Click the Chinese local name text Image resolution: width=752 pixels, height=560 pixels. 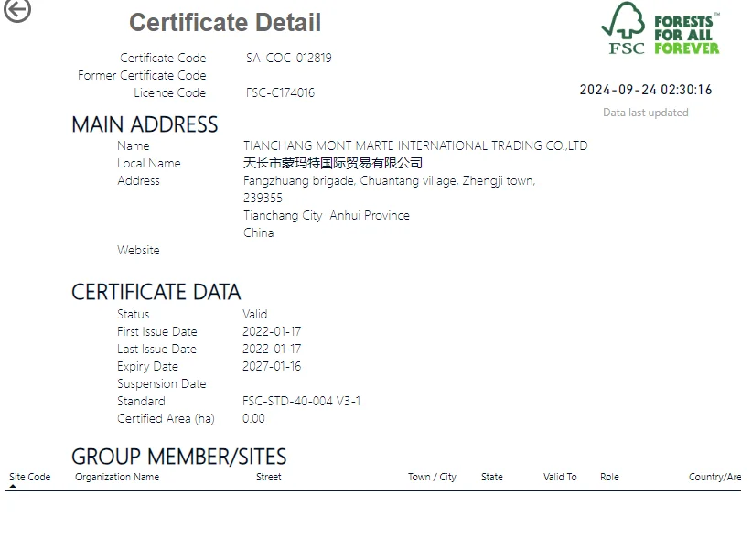pos(333,163)
